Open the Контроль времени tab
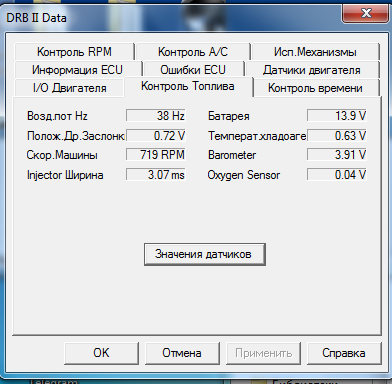This screenshot has height=384, width=392. click(315, 88)
